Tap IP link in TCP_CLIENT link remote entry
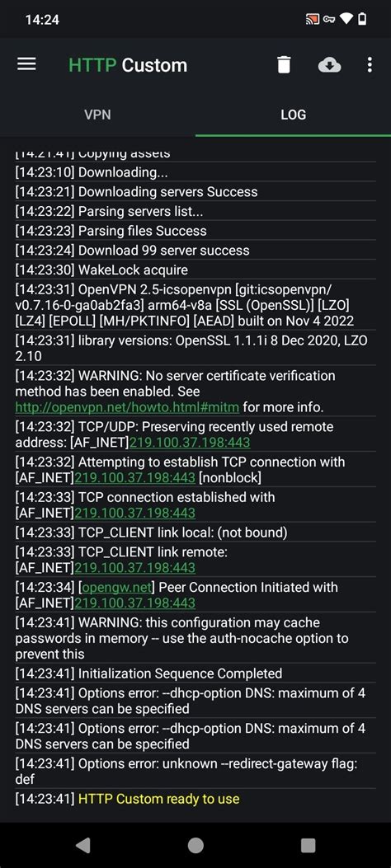The width and height of the screenshot is (391, 868). pyautogui.click(x=135, y=568)
